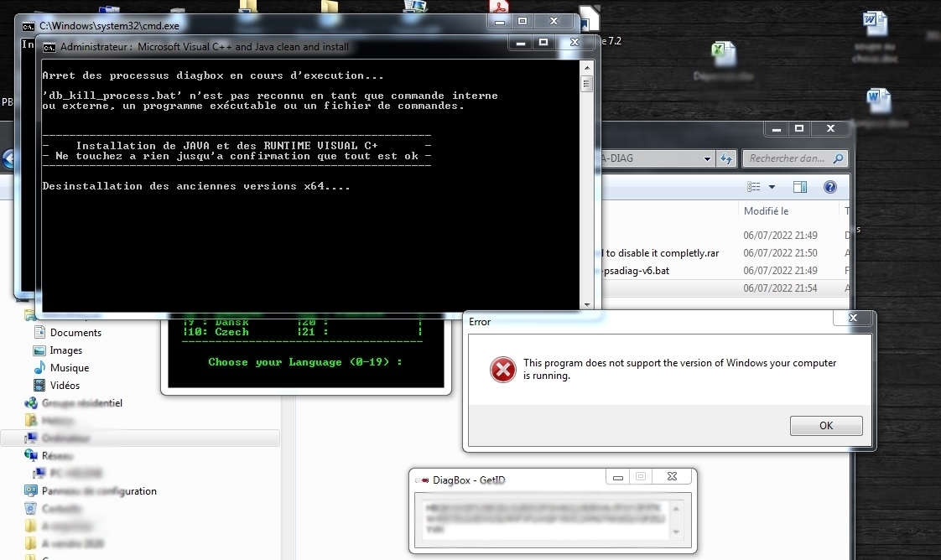The image size is (941, 560).
Task: Toggle the Explorer preview pane icon
Action: (x=800, y=187)
